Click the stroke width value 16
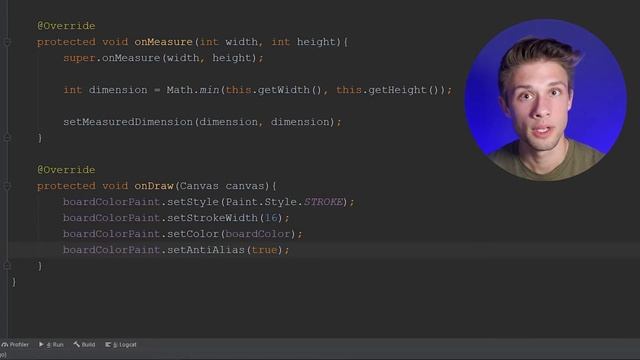The height and width of the screenshot is (360, 640). click(x=271, y=218)
